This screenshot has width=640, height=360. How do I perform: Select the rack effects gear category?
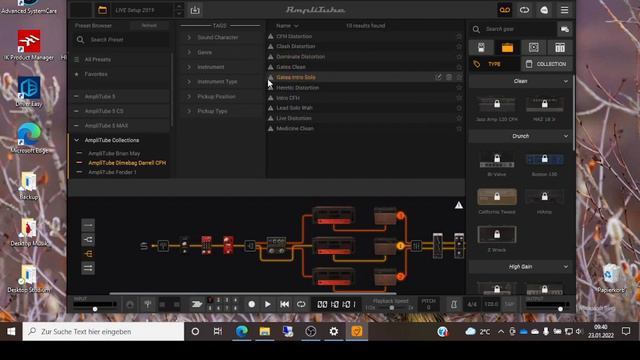[560, 47]
